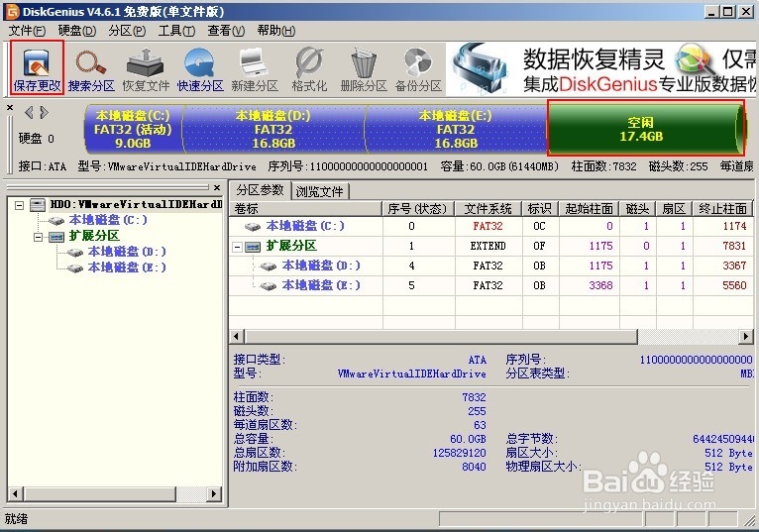Click HD0 hard drive icon in tree

[38, 205]
